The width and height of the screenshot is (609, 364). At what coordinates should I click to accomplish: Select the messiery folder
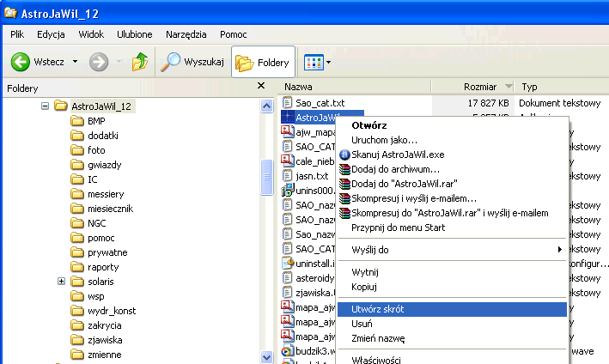pyautogui.click(x=106, y=194)
